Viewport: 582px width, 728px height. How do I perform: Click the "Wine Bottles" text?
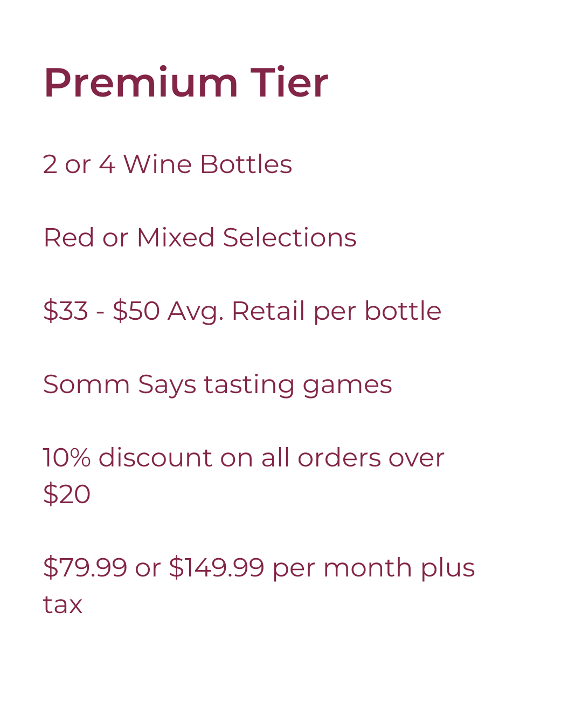(207, 164)
